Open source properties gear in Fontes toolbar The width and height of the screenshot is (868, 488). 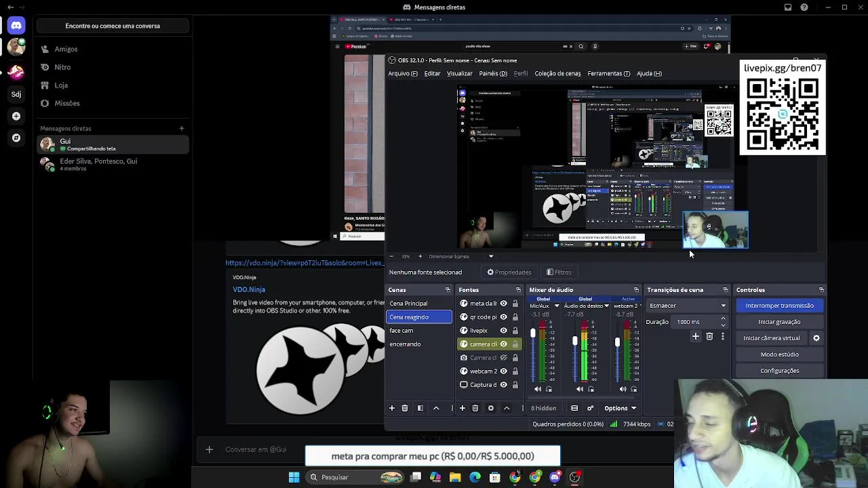tap(491, 408)
